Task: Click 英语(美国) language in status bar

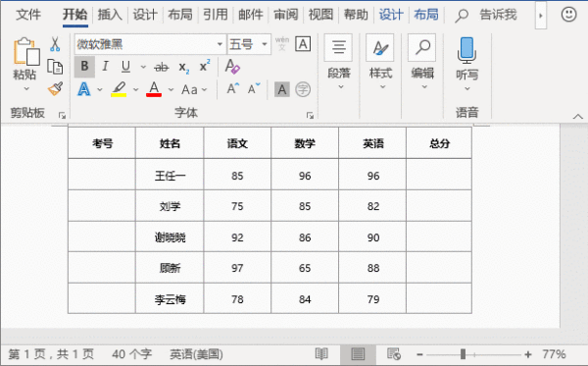Action: coord(196,354)
